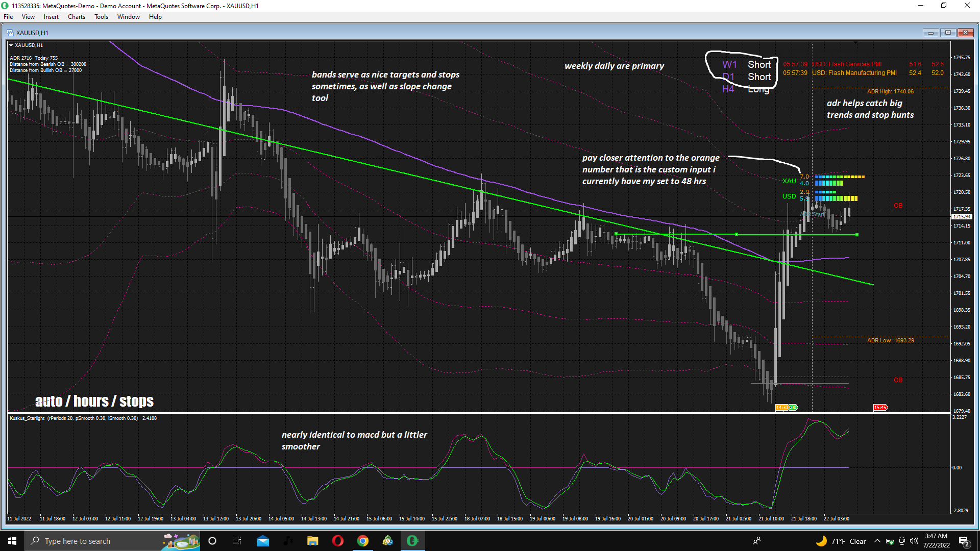
Task: Restore the inner XAUUSD chart window
Action: point(948,33)
